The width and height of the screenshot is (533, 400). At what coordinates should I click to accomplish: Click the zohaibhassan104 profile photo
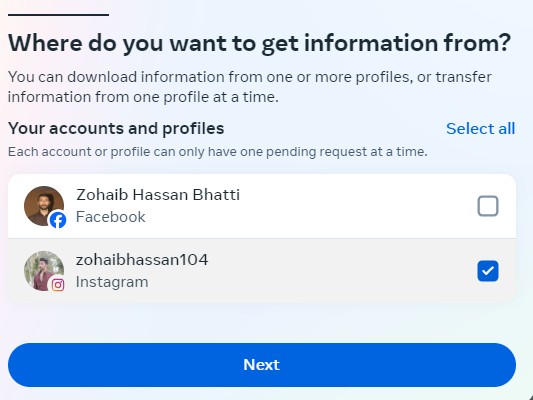coord(44,271)
